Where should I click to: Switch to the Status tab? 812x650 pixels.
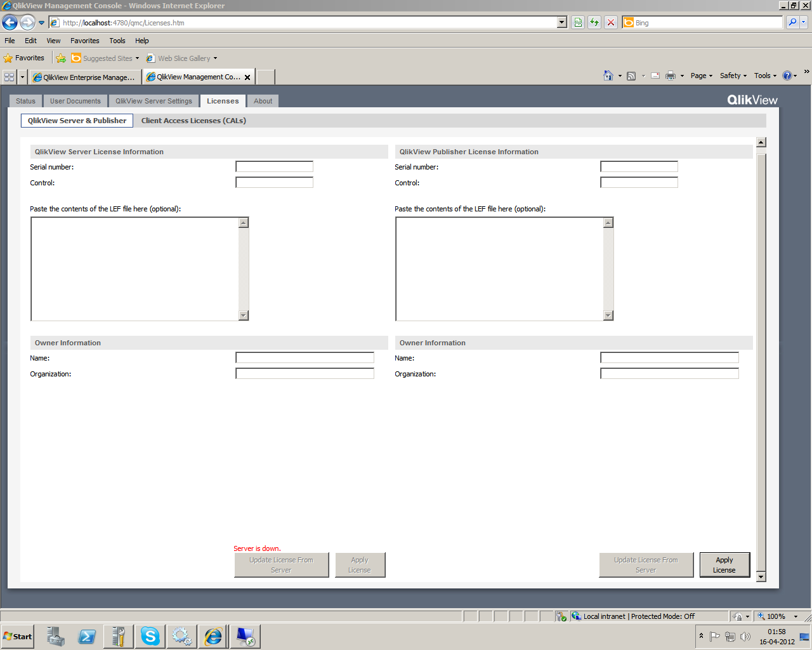coord(25,101)
